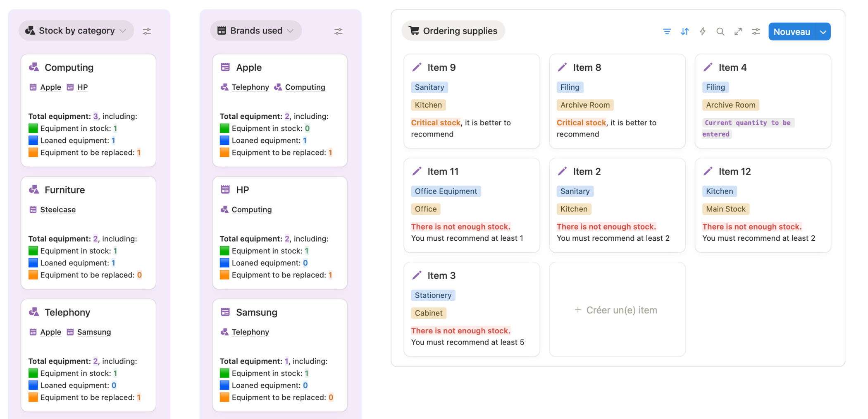Screen dimensions: 868x419
Task: Open view settings in Ordering supplies toolbar
Action: click(756, 31)
